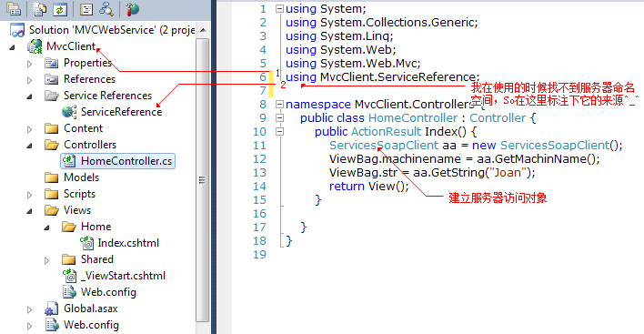
Task: Collapse the Controllers folder
Action: [30, 147]
